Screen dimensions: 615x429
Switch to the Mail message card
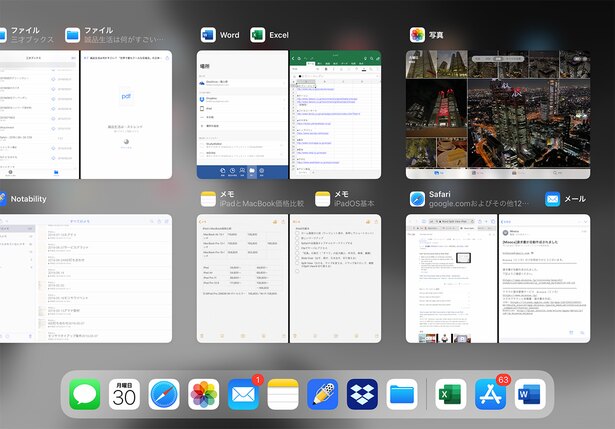coord(545,278)
